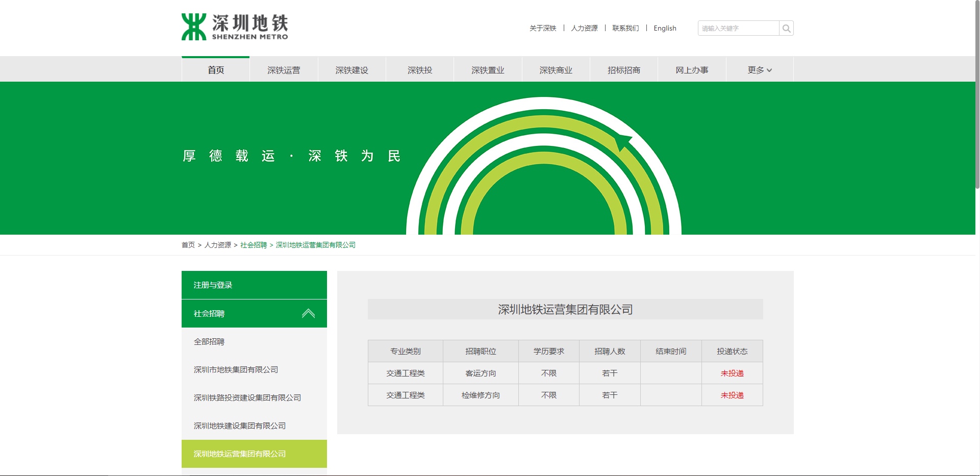Click the 投递状态 column header

coord(732,351)
